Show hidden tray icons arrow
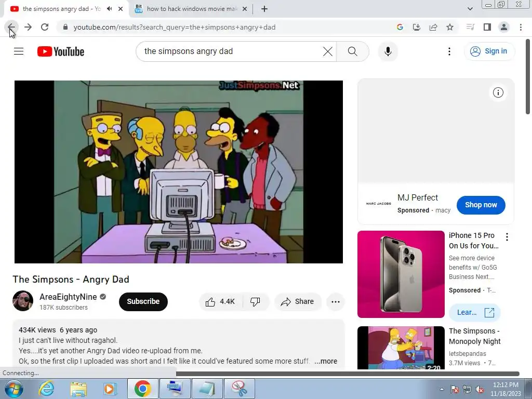The width and height of the screenshot is (532, 399). pos(442,389)
